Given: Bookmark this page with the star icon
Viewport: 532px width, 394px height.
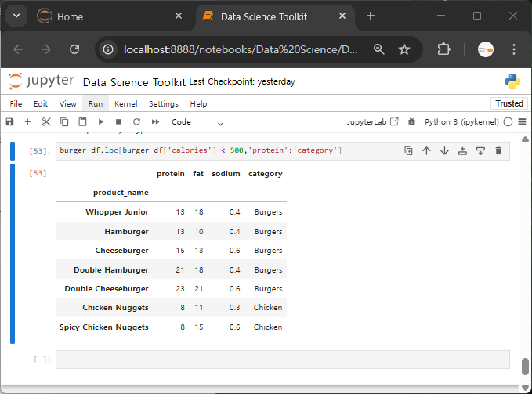Looking at the screenshot, I should pos(404,49).
